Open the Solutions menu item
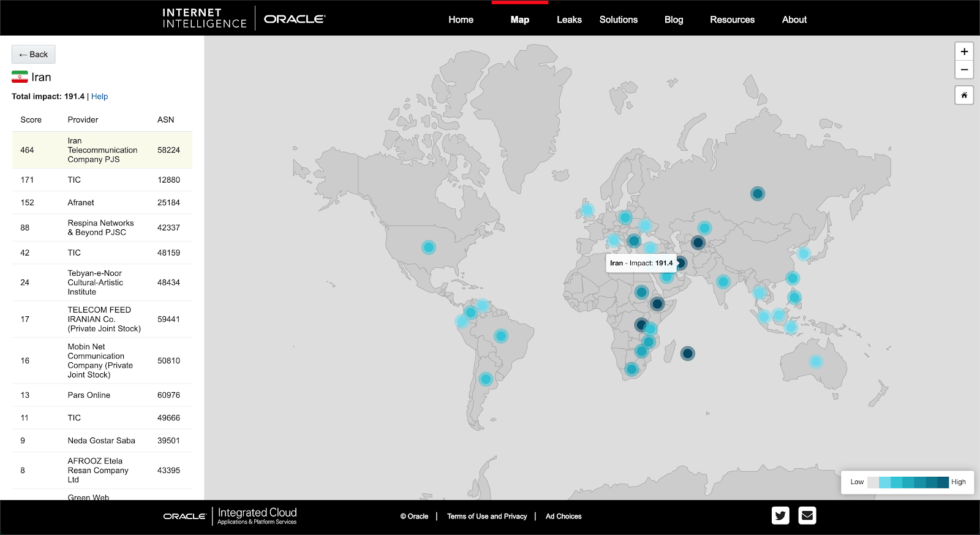Image resolution: width=980 pixels, height=535 pixels. point(619,20)
